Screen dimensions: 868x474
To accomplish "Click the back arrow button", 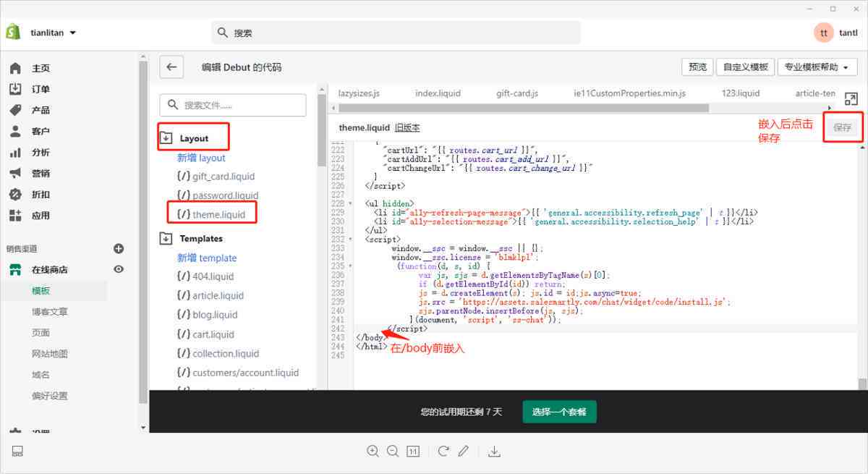I will pos(171,67).
